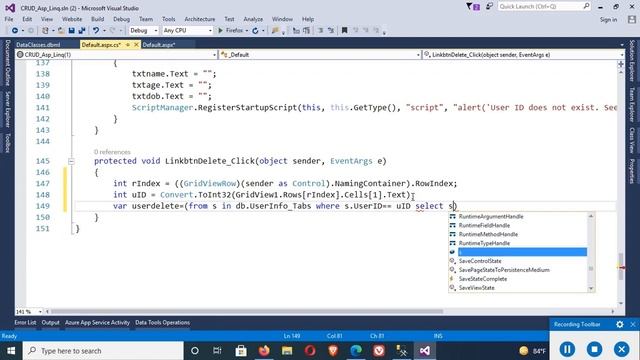The height and width of the screenshot is (360, 640).
Task: Open the File menu
Action: click(9, 19)
